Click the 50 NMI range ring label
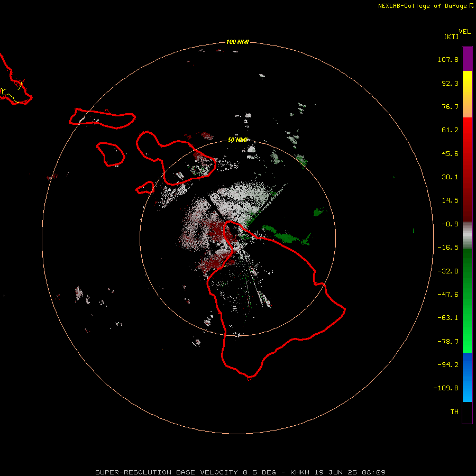The image size is (476, 476). (x=237, y=140)
